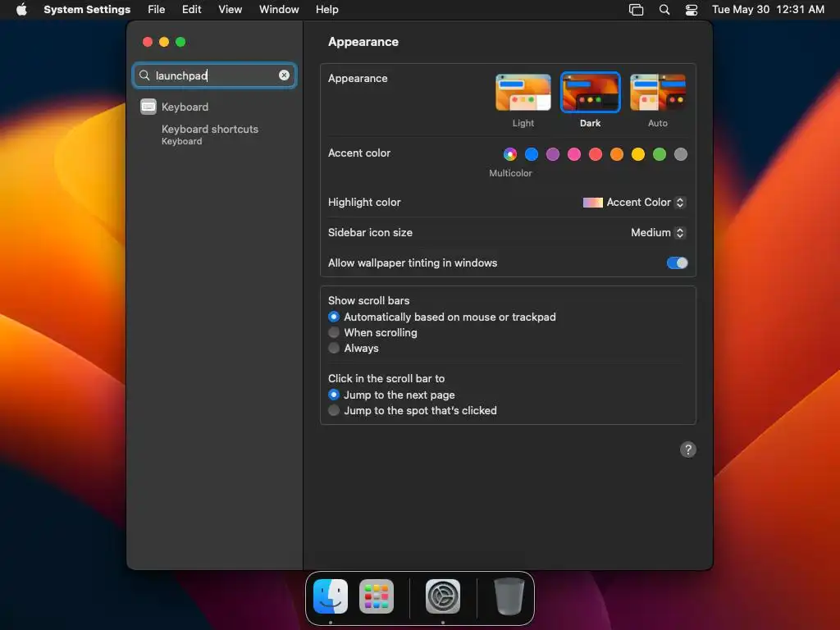Open Finder from the Dock

pos(330,596)
